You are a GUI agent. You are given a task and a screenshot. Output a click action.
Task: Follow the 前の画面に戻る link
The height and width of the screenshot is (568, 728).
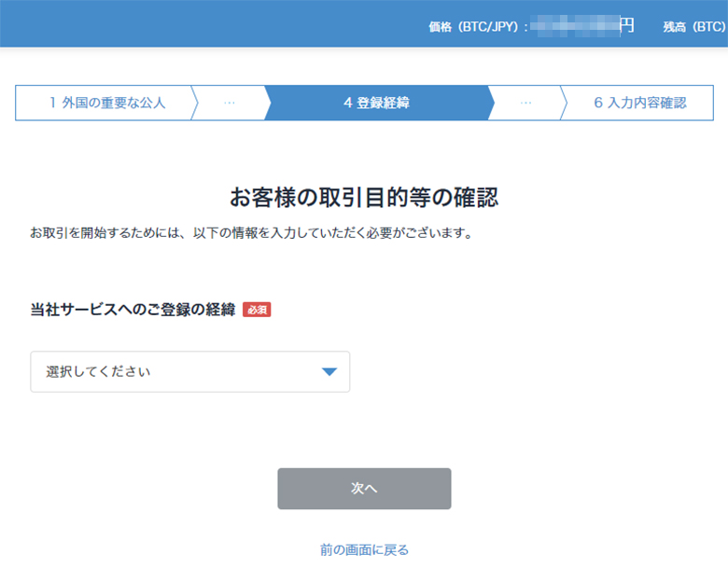point(364,550)
